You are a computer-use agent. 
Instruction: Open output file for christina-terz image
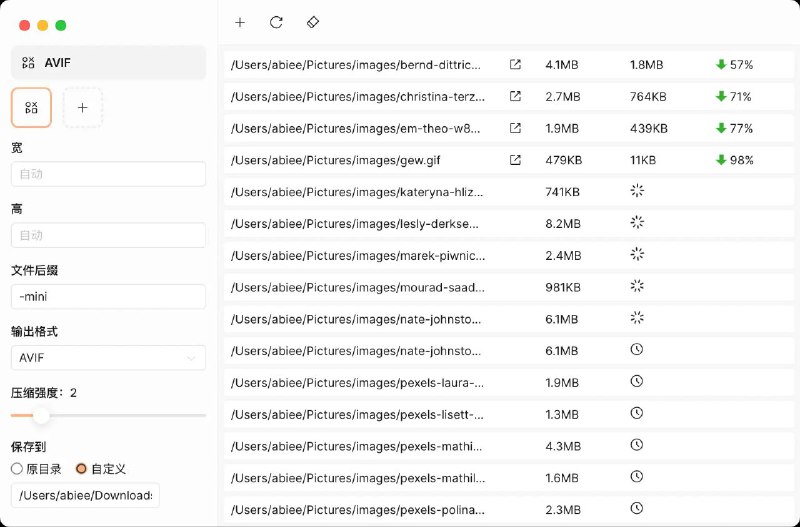coord(515,97)
